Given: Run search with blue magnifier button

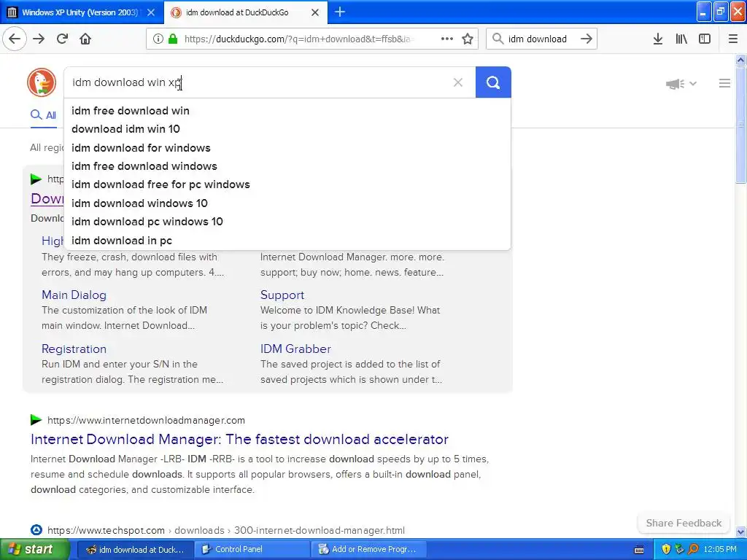Looking at the screenshot, I should pyautogui.click(x=493, y=82).
